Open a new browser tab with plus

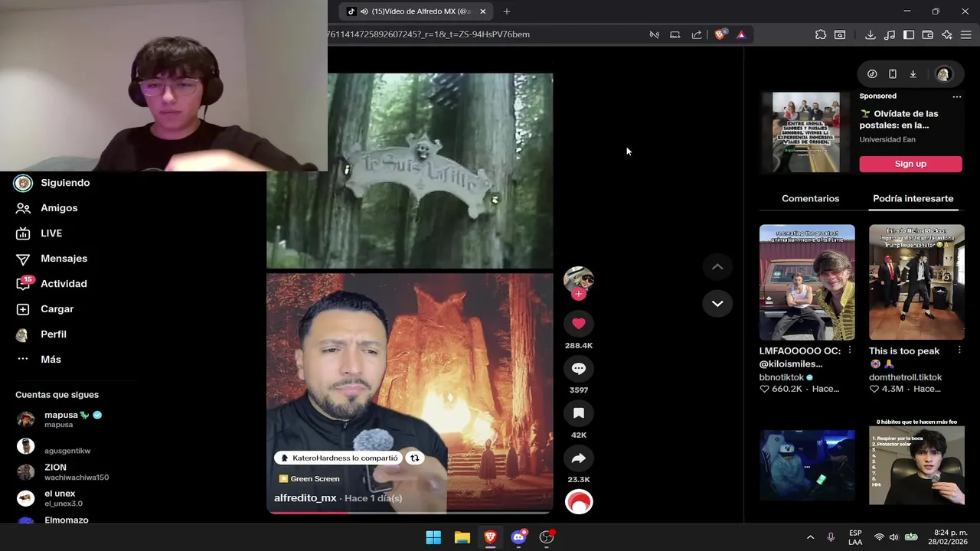click(x=507, y=11)
